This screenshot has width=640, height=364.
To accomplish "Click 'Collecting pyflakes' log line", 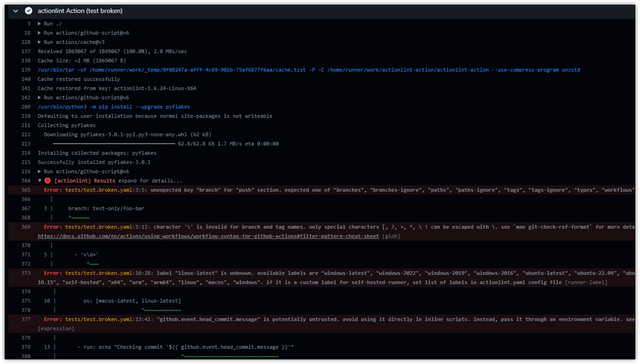I will click(x=67, y=126).
